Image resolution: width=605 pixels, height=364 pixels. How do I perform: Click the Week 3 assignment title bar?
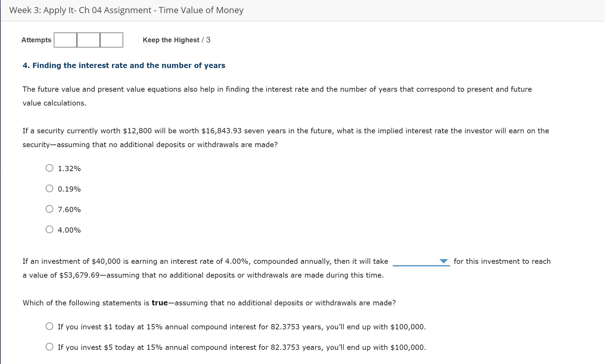[x=126, y=10]
